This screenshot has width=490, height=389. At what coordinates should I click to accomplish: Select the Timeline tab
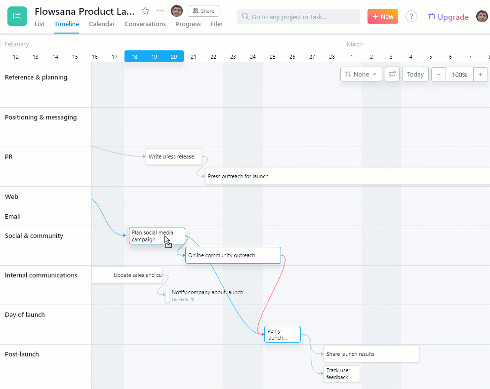67,24
